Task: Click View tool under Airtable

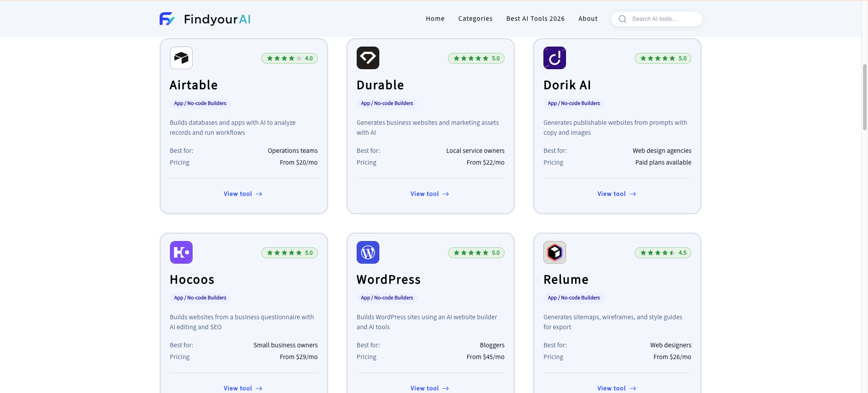Action: (243, 194)
